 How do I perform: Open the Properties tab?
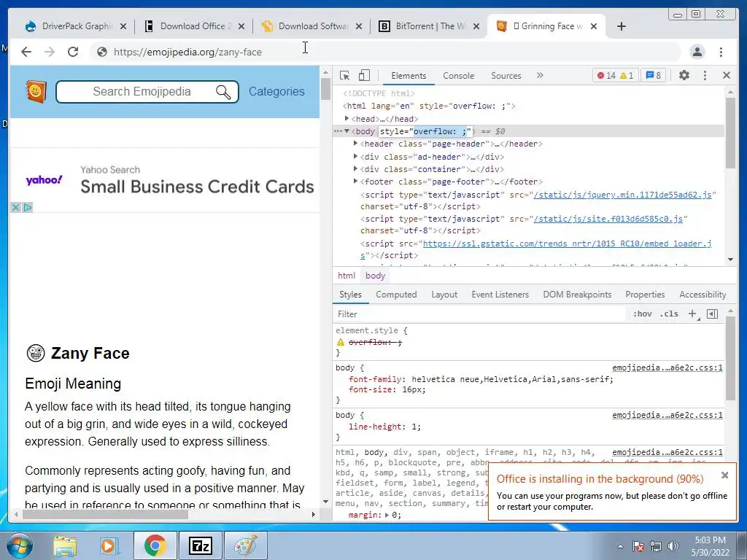[x=645, y=295]
